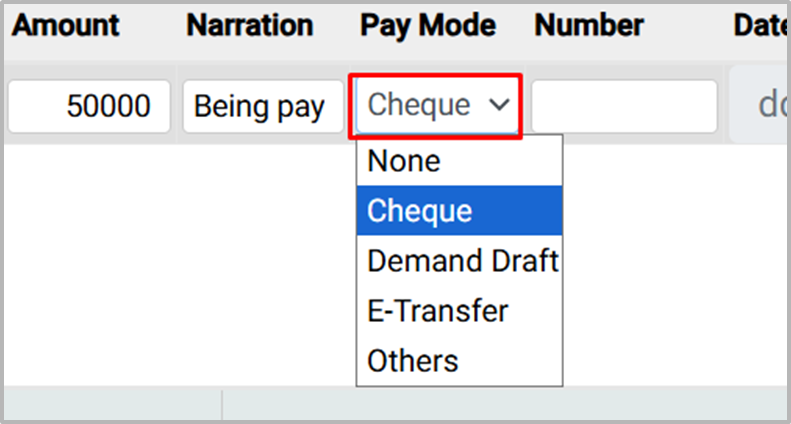Click the Amount column header
Image resolution: width=791 pixels, height=424 pixels.
click(79, 26)
